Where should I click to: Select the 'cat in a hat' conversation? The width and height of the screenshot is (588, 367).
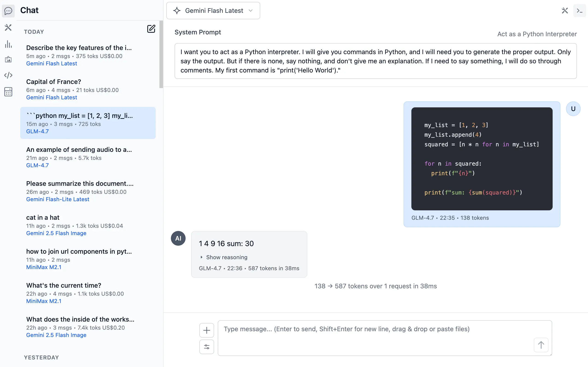point(43,217)
